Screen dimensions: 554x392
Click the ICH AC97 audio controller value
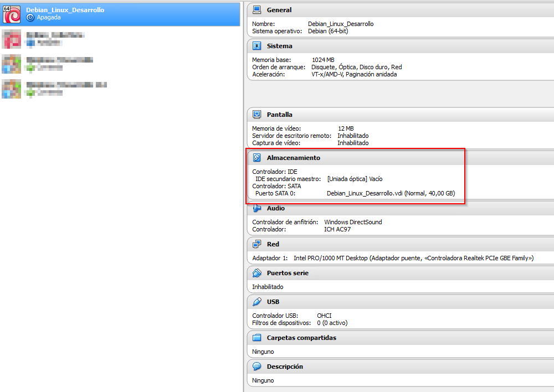tap(337, 229)
